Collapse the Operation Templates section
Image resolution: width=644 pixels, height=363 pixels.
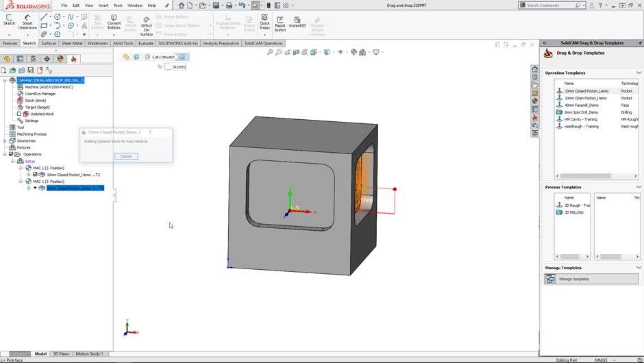(x=638, y=73)
